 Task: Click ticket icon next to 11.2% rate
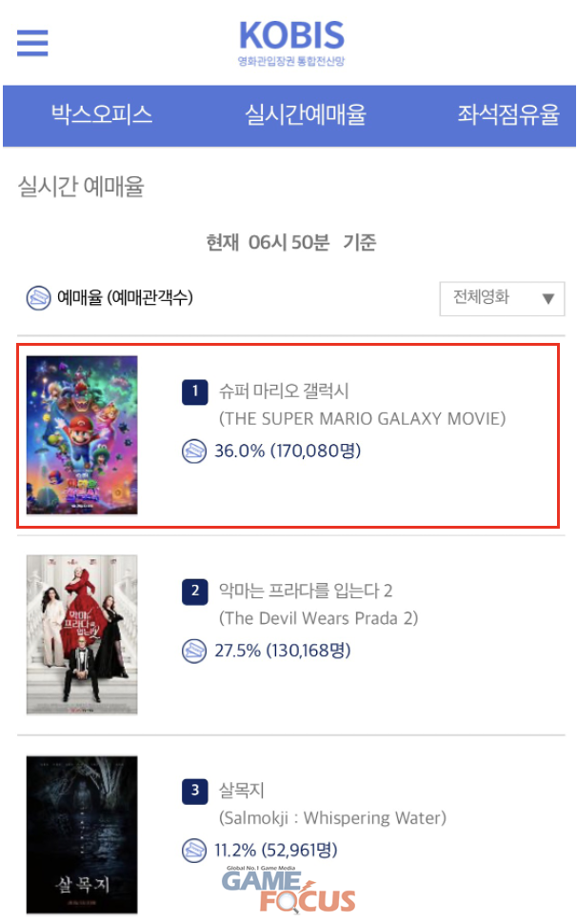[194, 851]
